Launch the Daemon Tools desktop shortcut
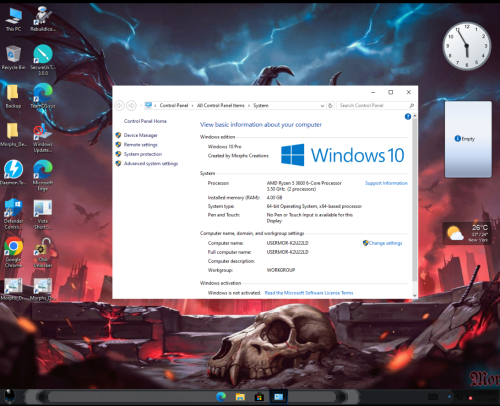 (13, 173)
